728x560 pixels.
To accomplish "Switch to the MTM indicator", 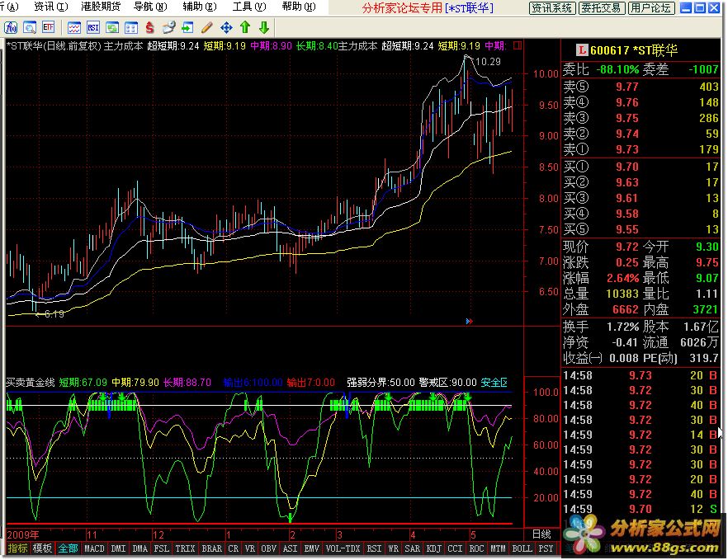I will [499, 548].
